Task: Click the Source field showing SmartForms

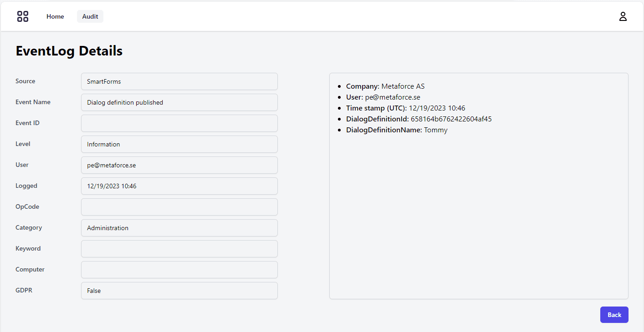Action: [x=179, y=81]
